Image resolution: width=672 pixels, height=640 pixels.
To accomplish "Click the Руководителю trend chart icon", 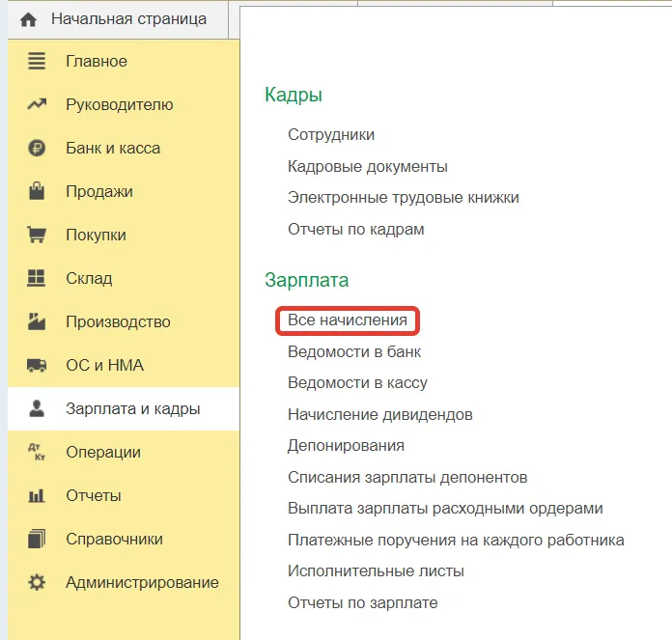I will (37, 104).
